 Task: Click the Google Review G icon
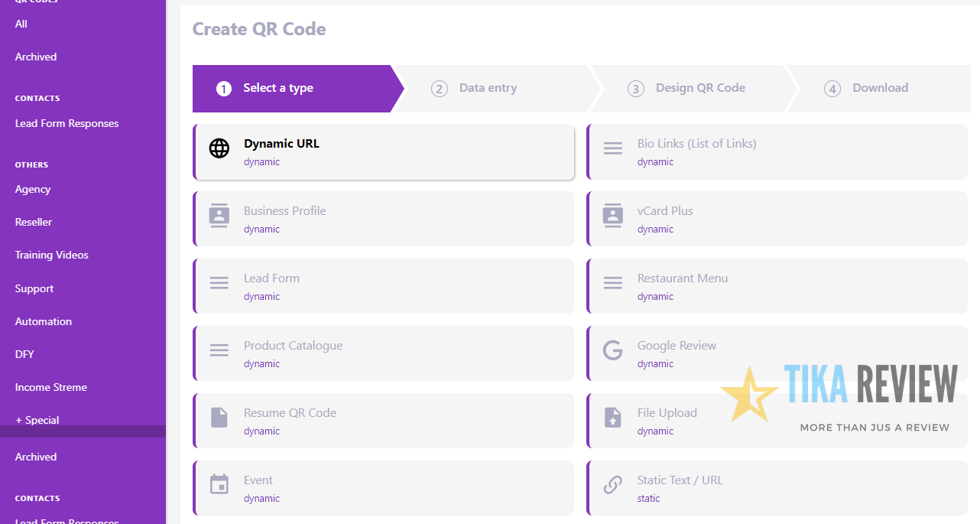(x=613, y=350)
